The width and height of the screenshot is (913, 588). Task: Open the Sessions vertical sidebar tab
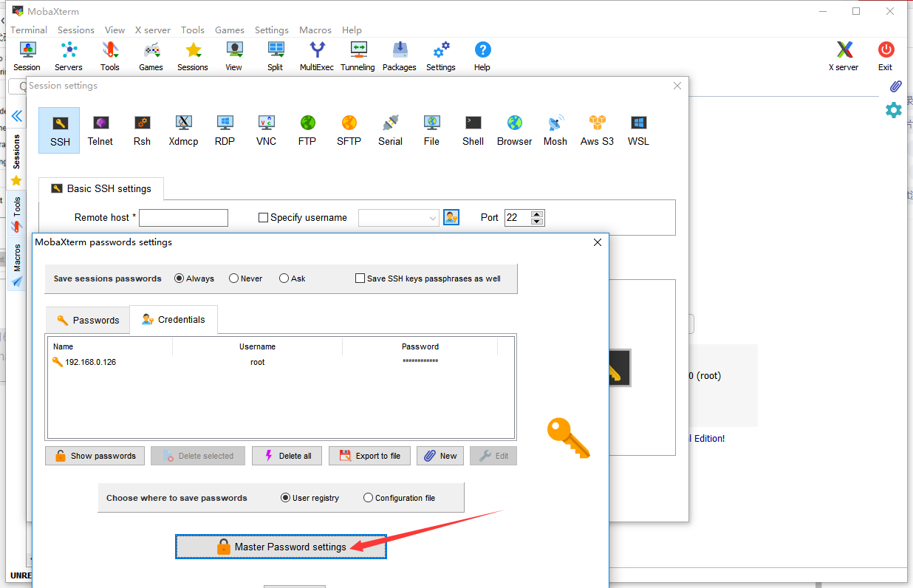point(16,160)
